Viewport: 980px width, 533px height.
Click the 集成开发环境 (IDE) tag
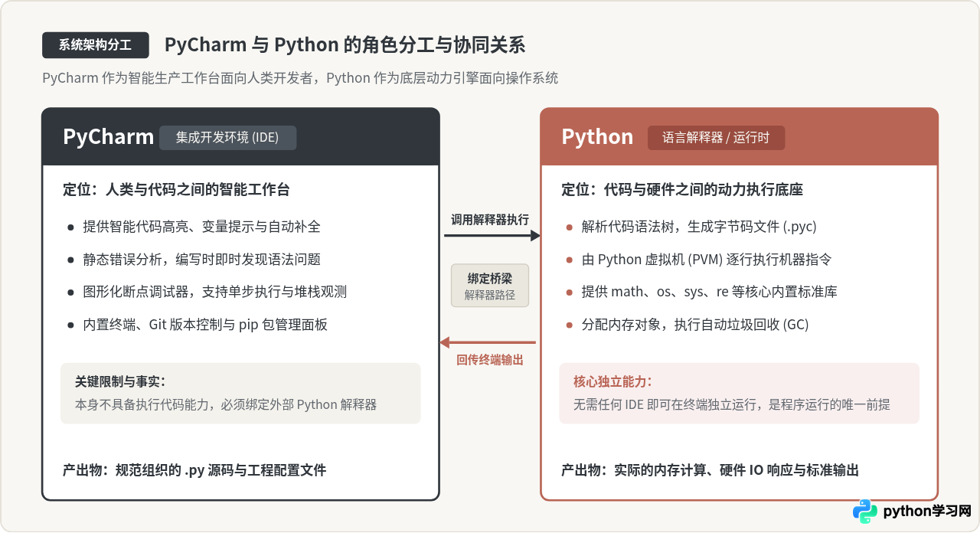click(227, 138)
